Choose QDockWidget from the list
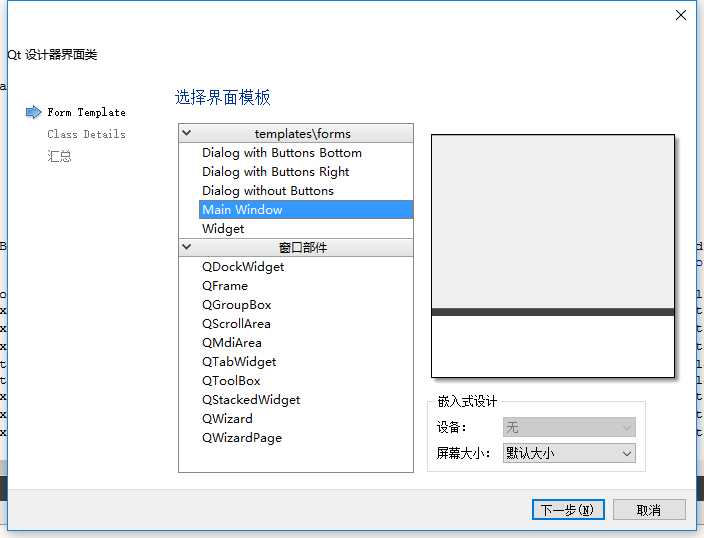 (x=243, y=267)
